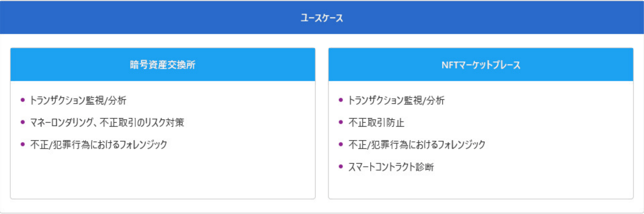Click the トランザクション監視/分析 bullet dot in NFT card
Screen dimensions: 644x214
[341, 100]
